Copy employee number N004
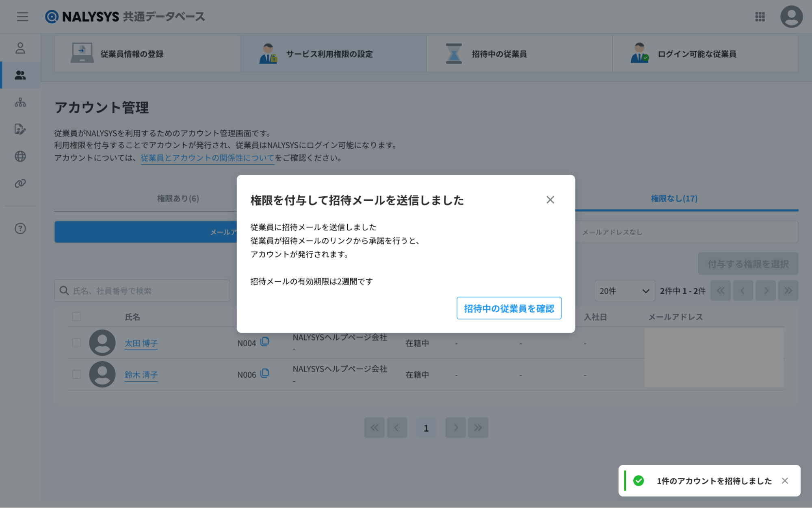The image size is (812, 508). click(265, 342)
